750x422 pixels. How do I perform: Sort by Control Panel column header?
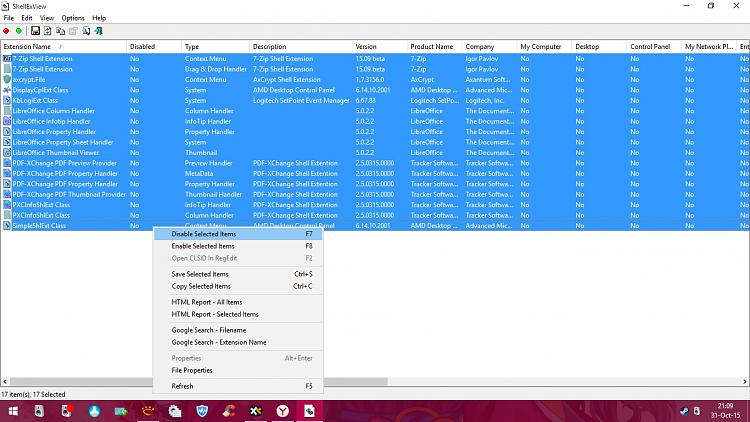654,46
